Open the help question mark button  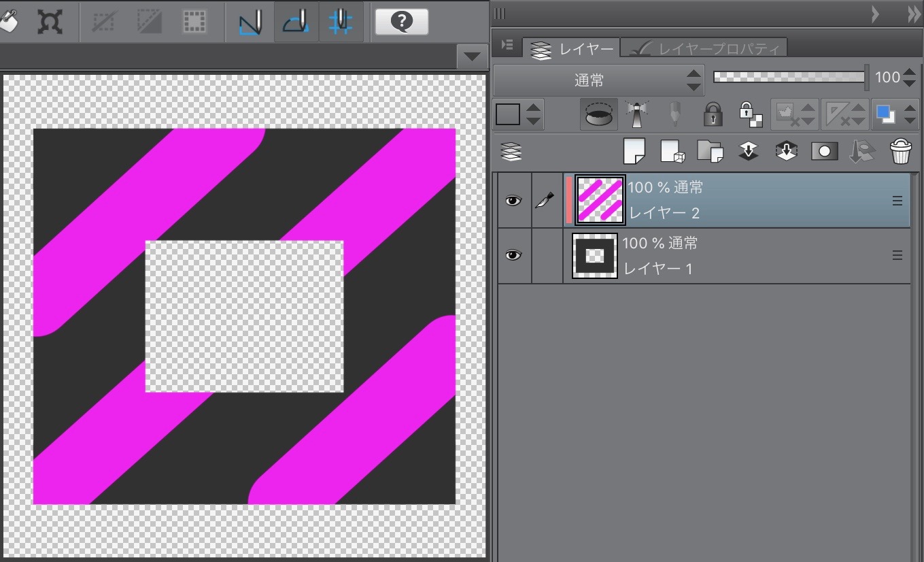[402, 22]
